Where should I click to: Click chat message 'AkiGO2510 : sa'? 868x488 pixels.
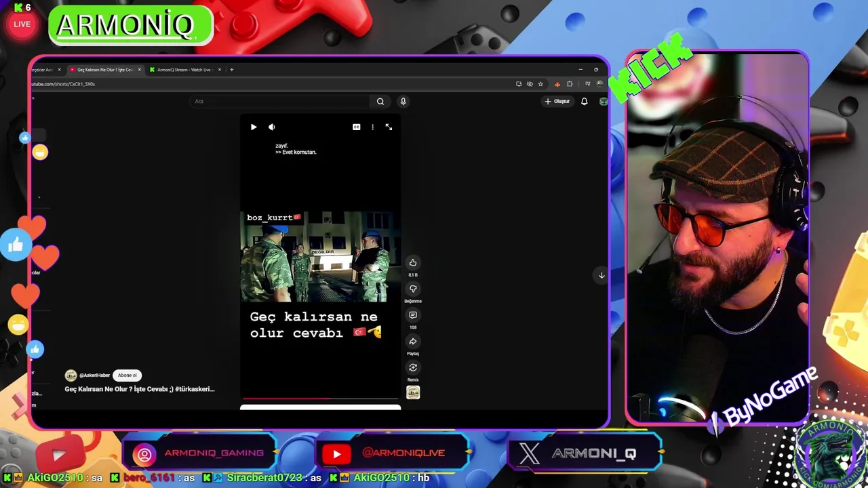[52, 478]
